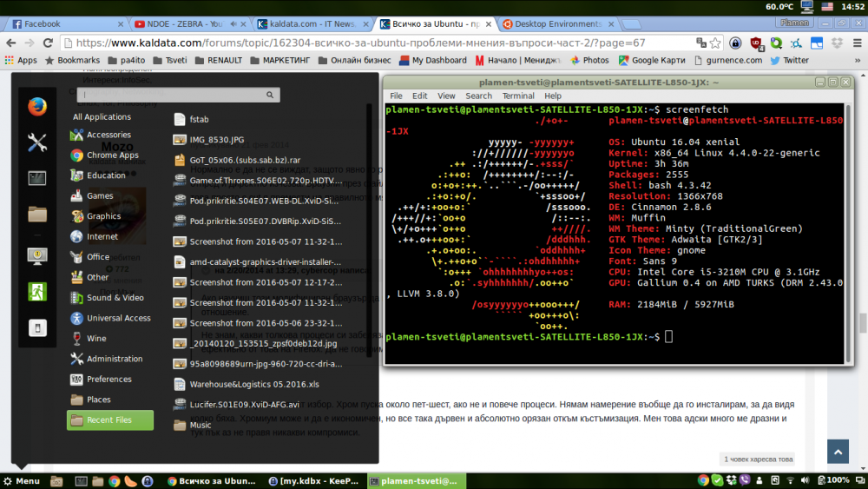This screenshot has height=489, width=868.
Task: Launch Firefox from the menu favorites sidebar
Action: [37, 106]
